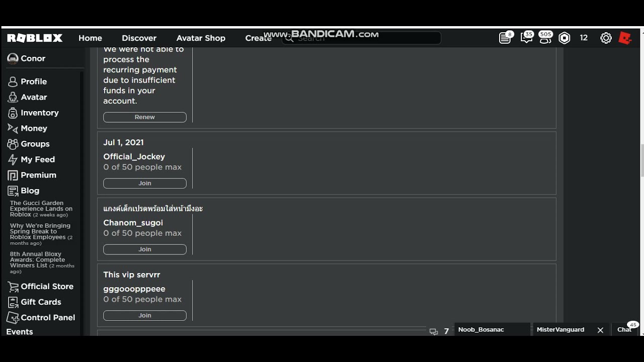Open Money link text

(x=34, y=128)
